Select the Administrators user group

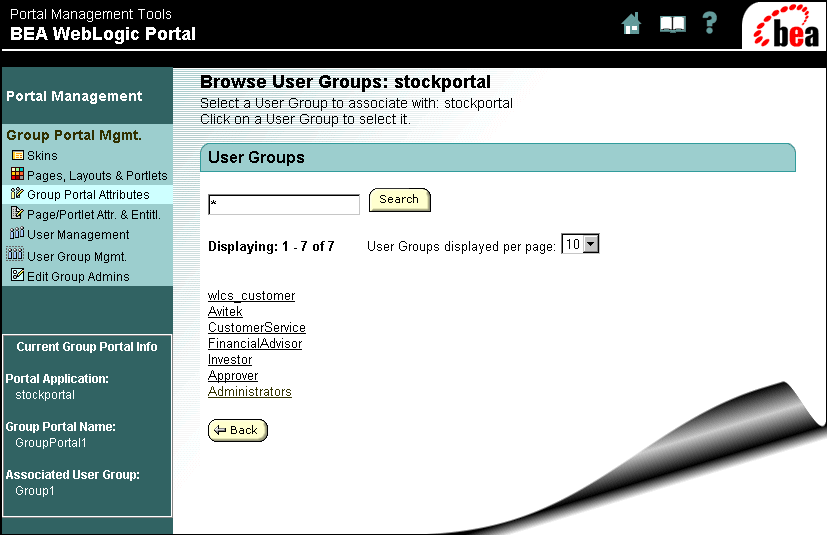click(x=249, y=391)
